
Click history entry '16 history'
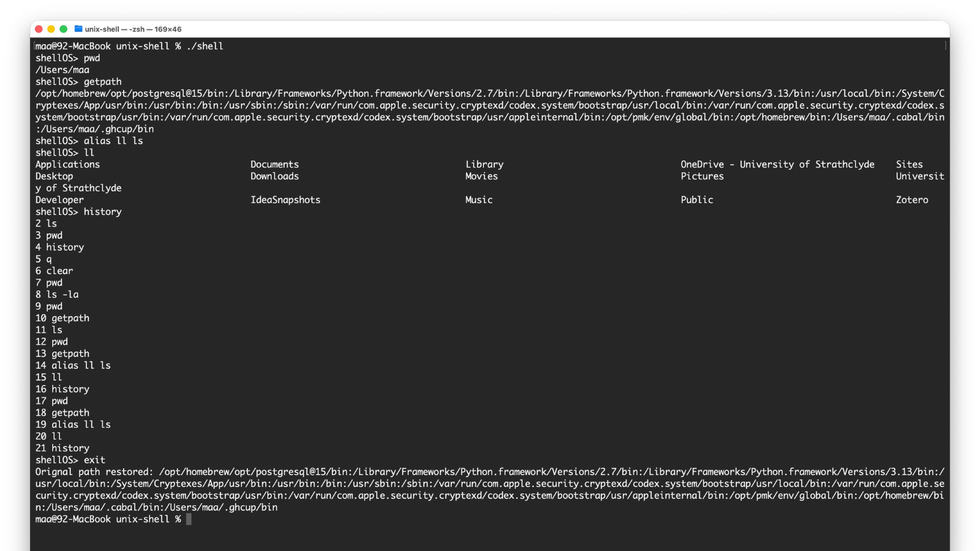(x=62, y=389)
